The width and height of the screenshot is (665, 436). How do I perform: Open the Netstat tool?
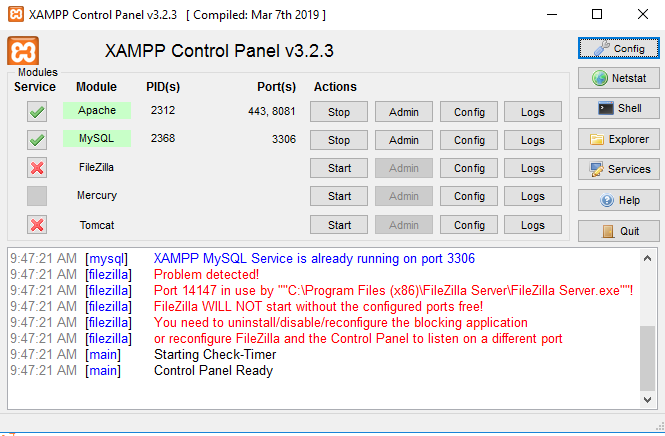pos(618,78)
